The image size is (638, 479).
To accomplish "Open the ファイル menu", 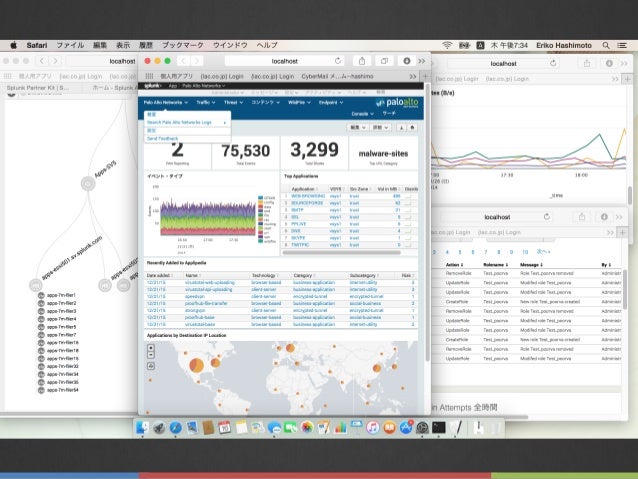I will [x=70, y=45].
